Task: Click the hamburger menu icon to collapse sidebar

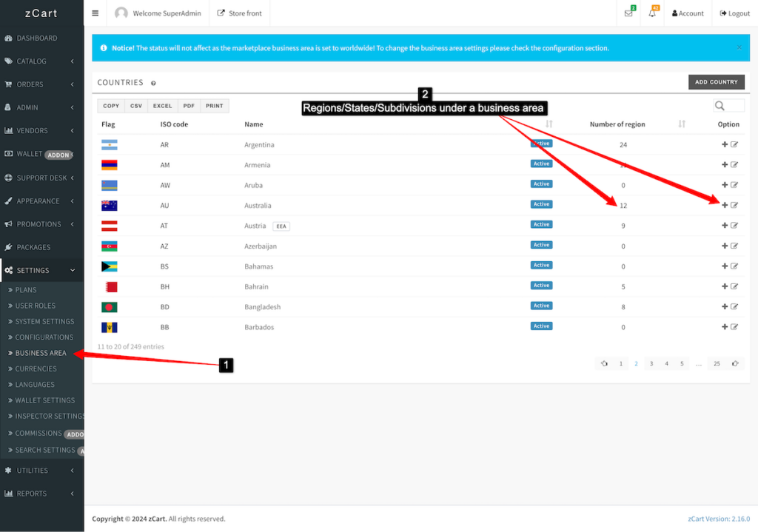Action: pyautogui.click(x=95, y=13)
